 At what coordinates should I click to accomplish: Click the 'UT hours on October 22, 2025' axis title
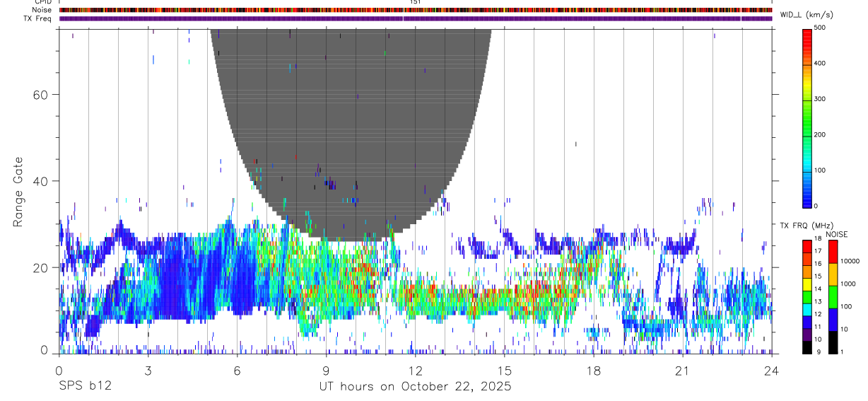415,387
